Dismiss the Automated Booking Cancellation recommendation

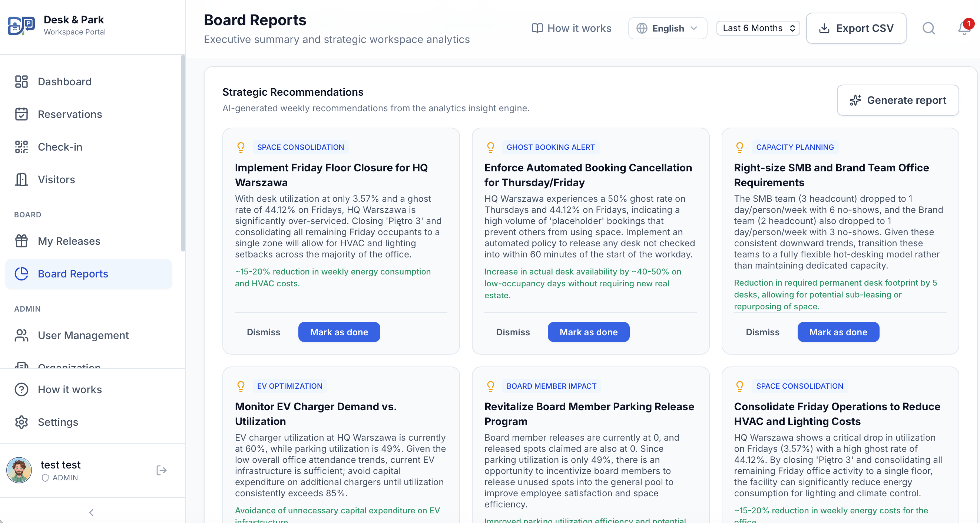513,332
